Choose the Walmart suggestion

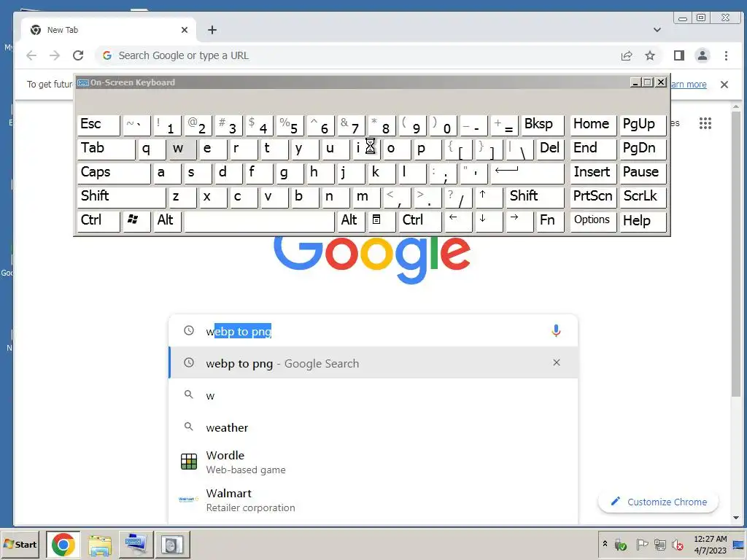point(373,500)
